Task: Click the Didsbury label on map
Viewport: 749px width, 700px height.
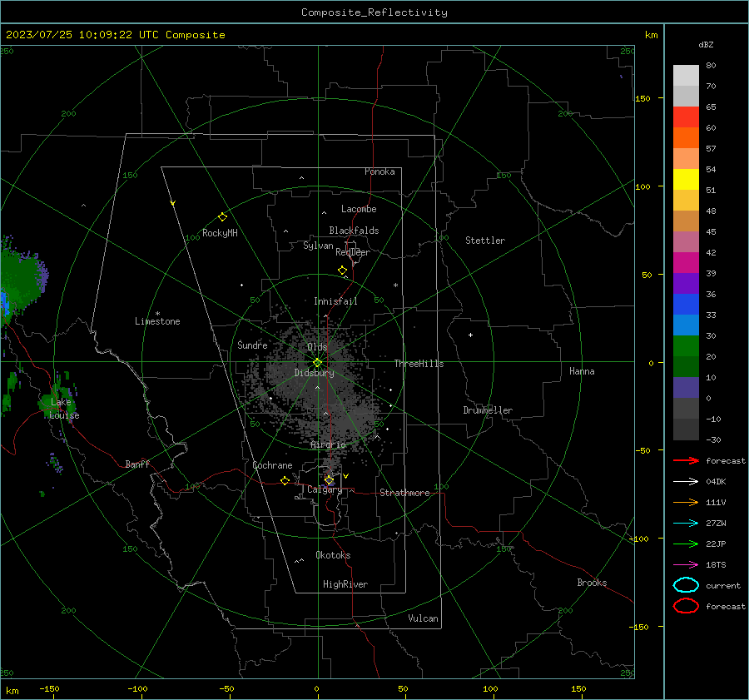Action: coord(314,373)
